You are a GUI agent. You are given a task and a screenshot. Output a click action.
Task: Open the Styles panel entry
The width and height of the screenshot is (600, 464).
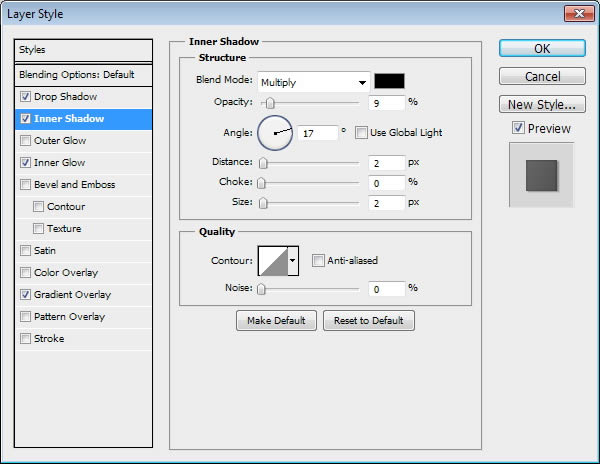click(x=83, y=50)
